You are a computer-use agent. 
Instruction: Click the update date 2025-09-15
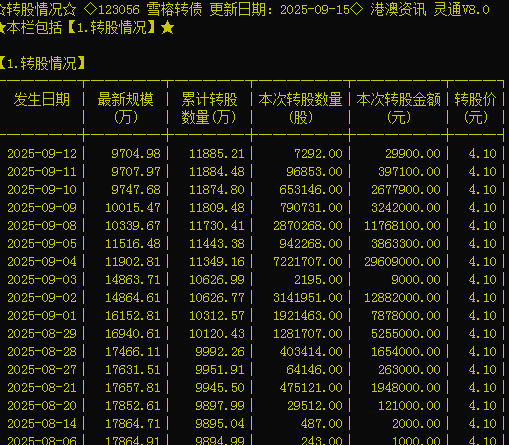coord(315,10)
